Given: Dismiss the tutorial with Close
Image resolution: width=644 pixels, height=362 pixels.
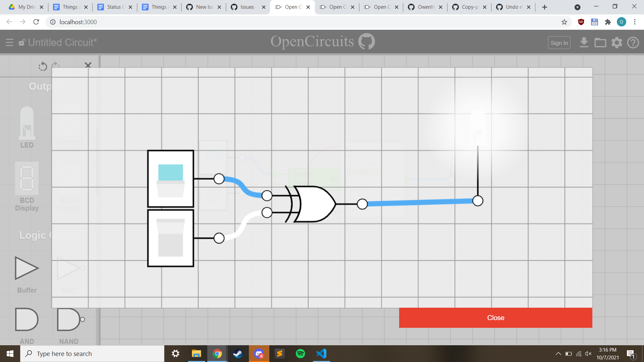Looking at the screenshot, I should (x=495, y=317).
